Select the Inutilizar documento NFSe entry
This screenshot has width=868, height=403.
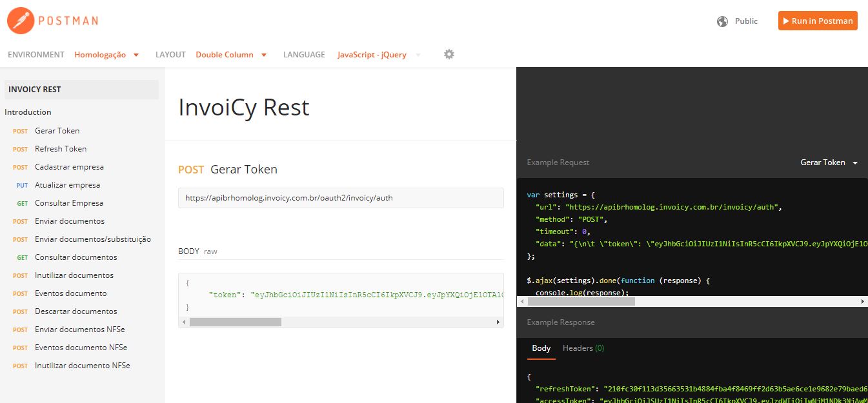tap(82, 366)
